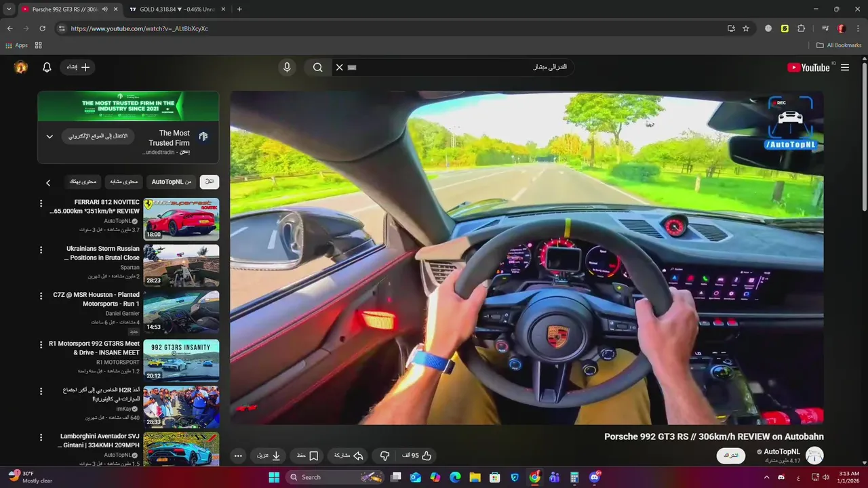Switch to the GOLD 4,318.84 tab
868x488 pixels.
(x=177, y=9)
